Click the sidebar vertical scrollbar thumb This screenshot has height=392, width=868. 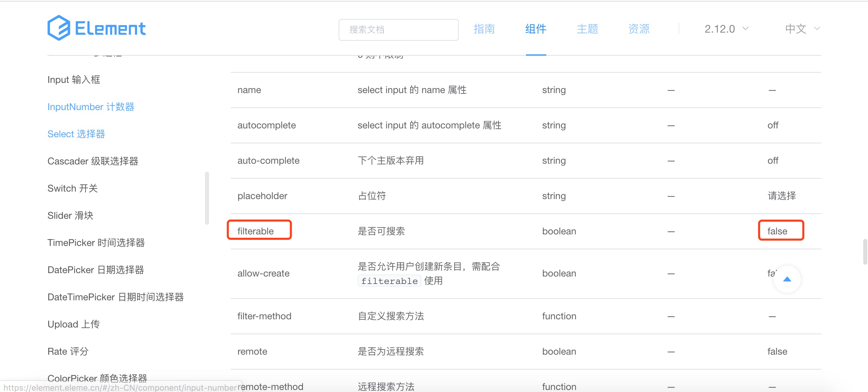(207, 198)
